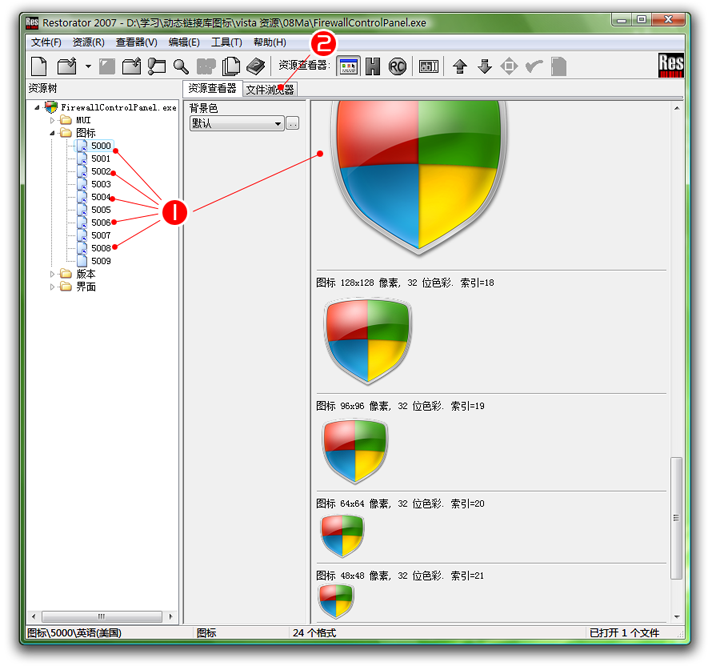
Task: Select the 图标 folder item
Action: point(86,133)
